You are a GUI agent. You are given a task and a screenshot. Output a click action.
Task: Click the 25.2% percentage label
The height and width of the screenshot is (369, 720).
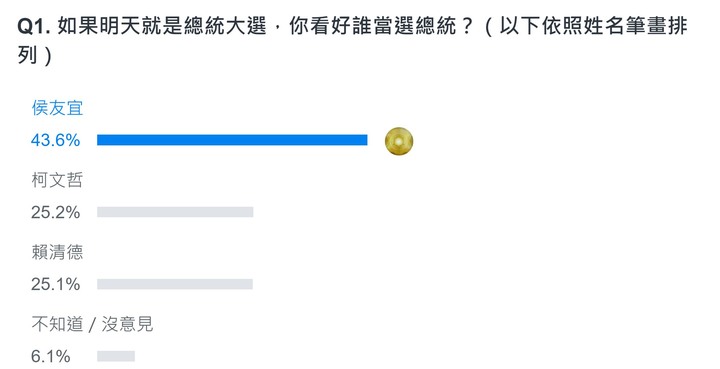[56, 212]
